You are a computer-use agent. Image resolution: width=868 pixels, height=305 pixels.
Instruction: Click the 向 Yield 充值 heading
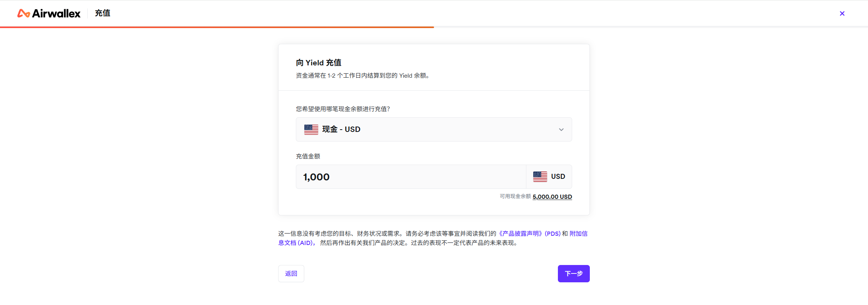coord(319,63)
